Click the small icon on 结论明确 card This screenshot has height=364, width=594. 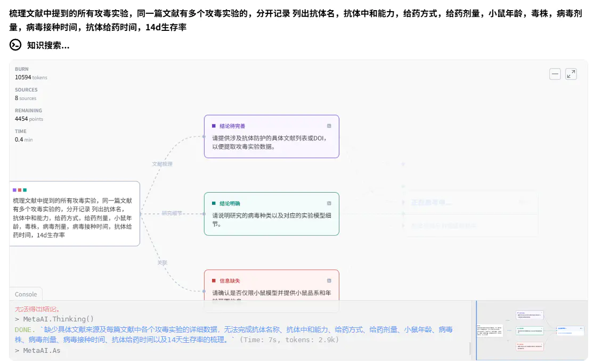329,203
